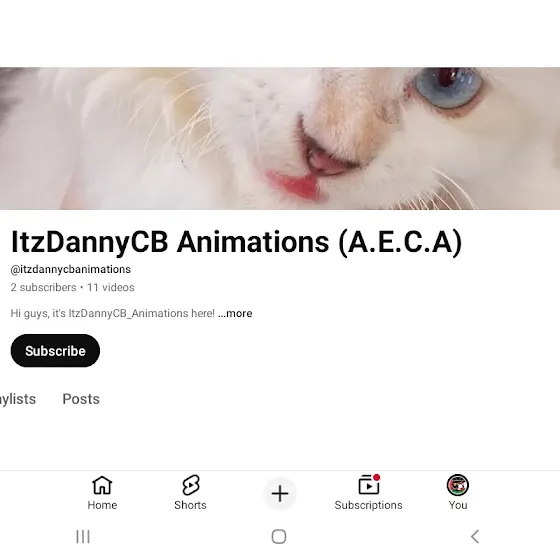Tap Android back arrow button
The height and width of the screenshot is (560, 560).
475,536
